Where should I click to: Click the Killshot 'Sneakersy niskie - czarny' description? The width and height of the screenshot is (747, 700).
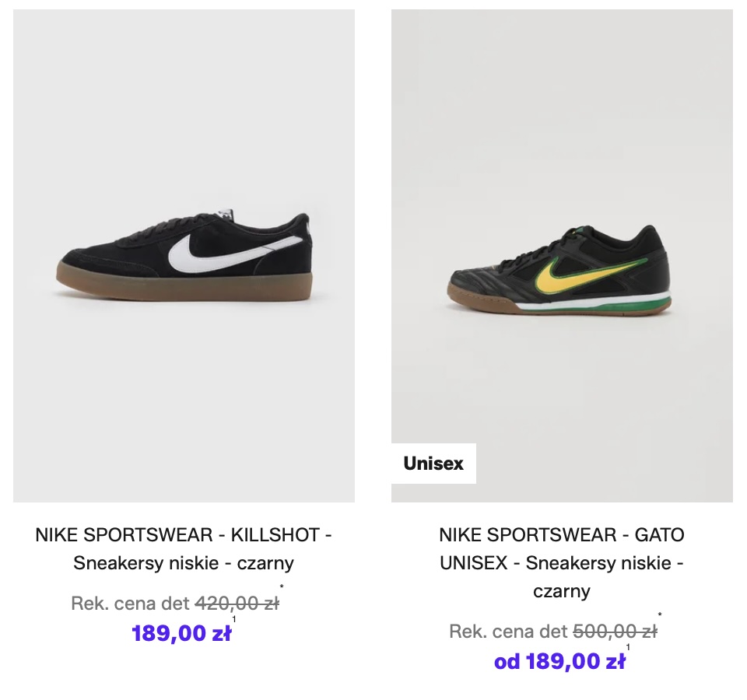pyautogui.click(x=184, y=563)
